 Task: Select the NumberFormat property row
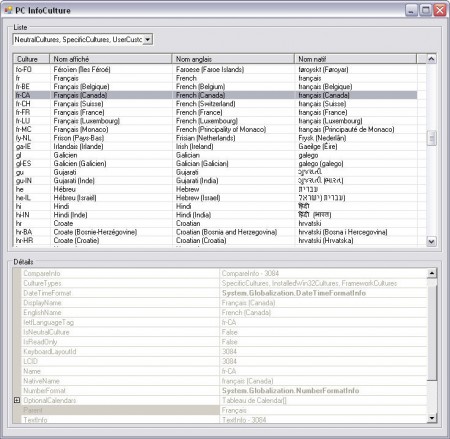click(x=224, y=390)
